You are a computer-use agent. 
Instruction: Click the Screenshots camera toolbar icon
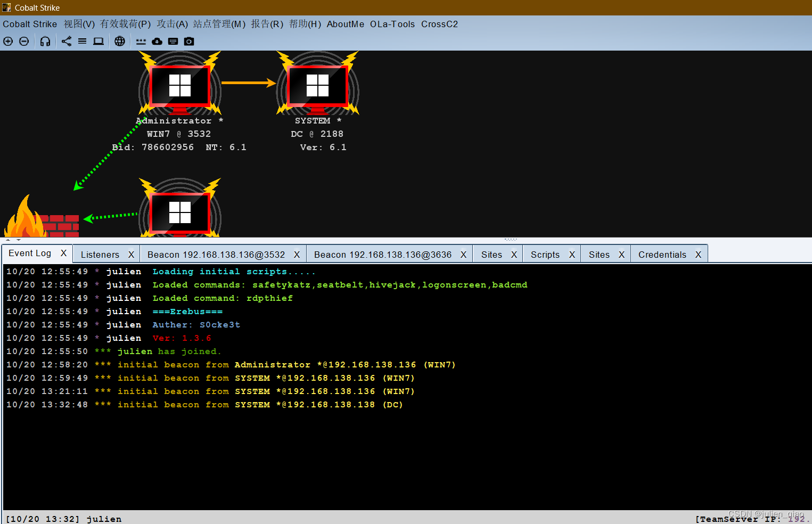pyautogui.click(x=189, y=41)
